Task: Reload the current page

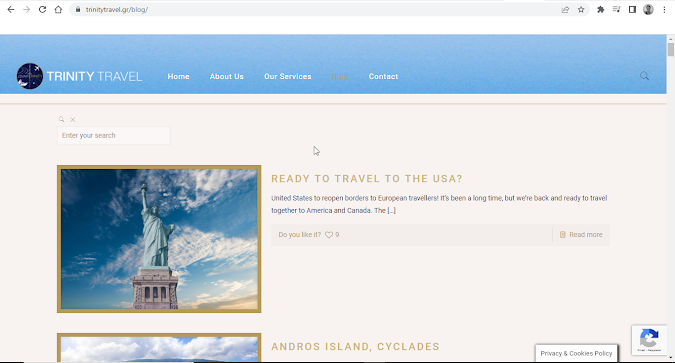Action: point(42,9)
